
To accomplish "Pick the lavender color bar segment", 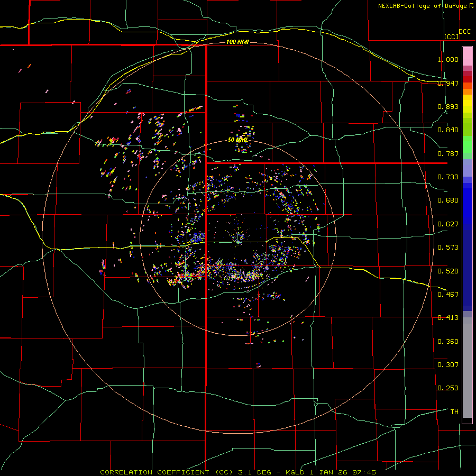I will (x=467, y=168).
